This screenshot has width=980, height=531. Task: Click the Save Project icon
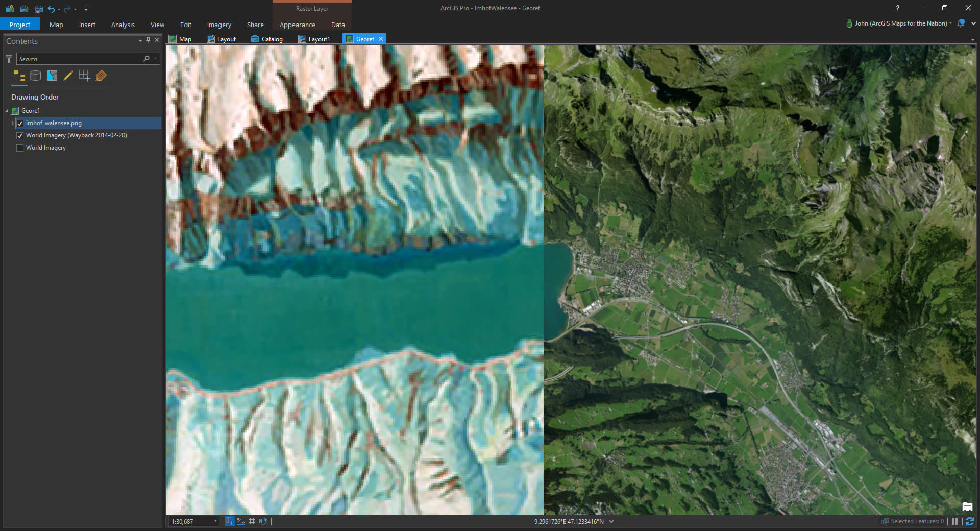(x=39, y=9)
